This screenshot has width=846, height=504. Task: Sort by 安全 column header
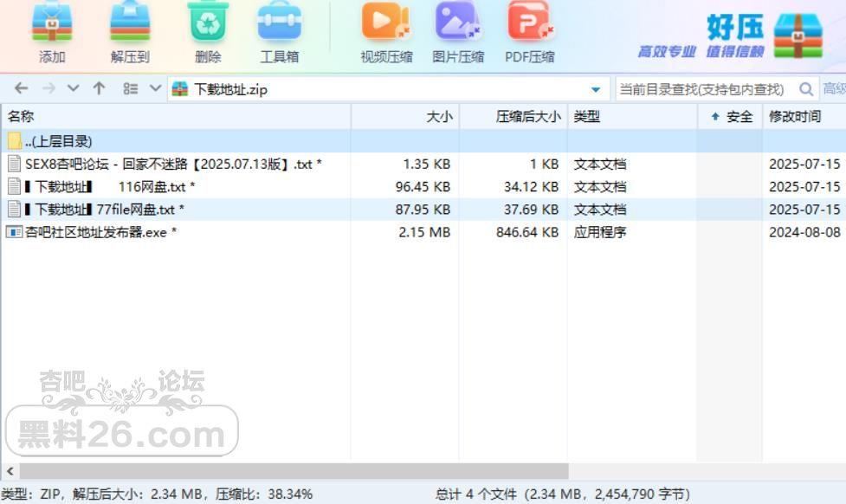pos(731,117)
